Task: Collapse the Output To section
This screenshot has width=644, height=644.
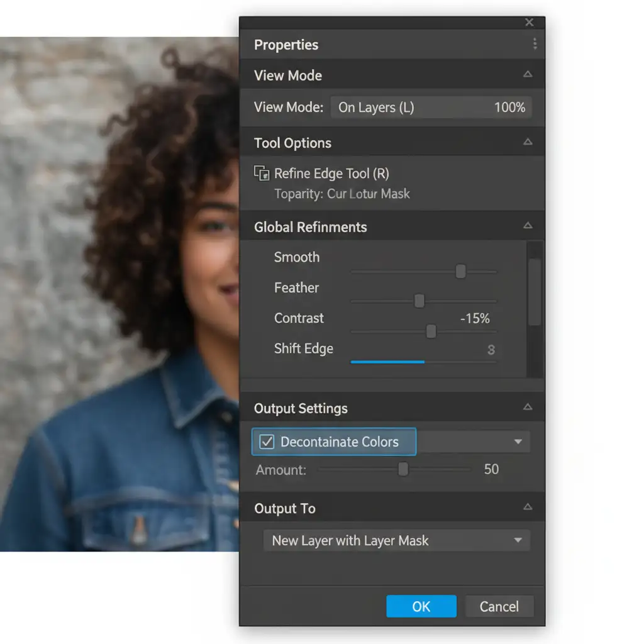Action: [528, 508]
